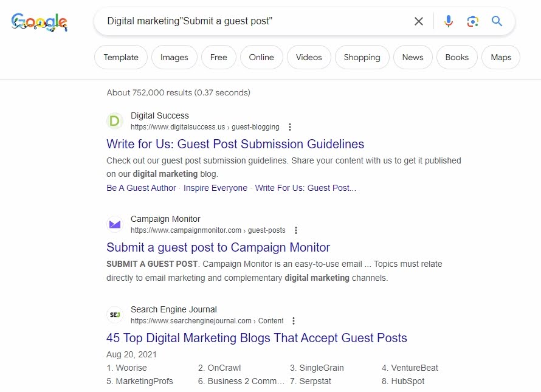Open the three-dot menu for Digital Success result
Screen dimensions: 541x392
[x=290, y=127]
